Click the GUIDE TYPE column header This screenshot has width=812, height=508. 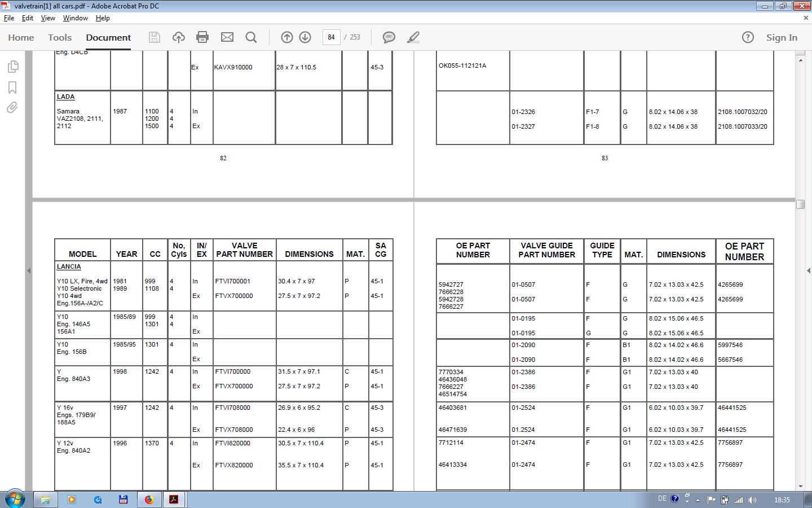(x=602, y=250)
